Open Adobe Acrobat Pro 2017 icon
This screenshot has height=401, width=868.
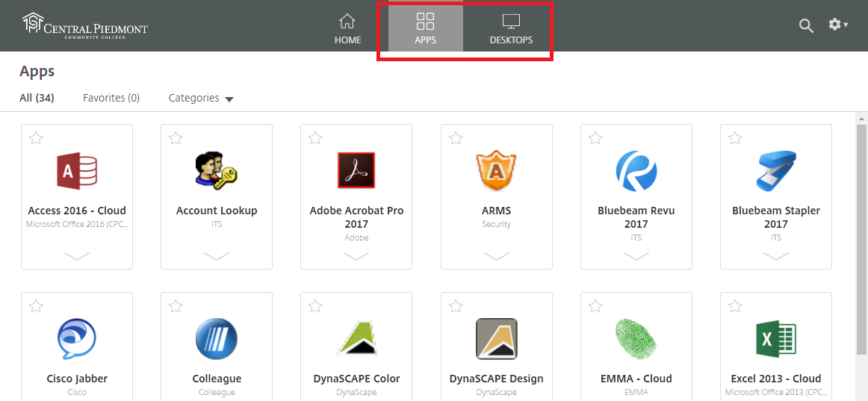356,170
